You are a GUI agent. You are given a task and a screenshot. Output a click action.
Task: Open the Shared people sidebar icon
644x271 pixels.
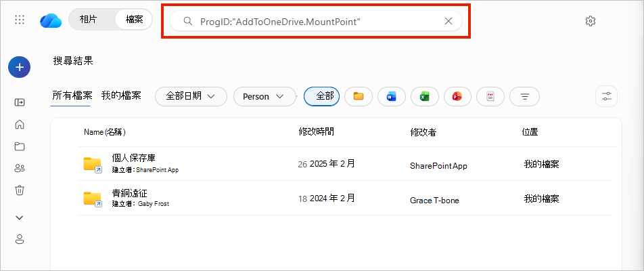(20, 168)
